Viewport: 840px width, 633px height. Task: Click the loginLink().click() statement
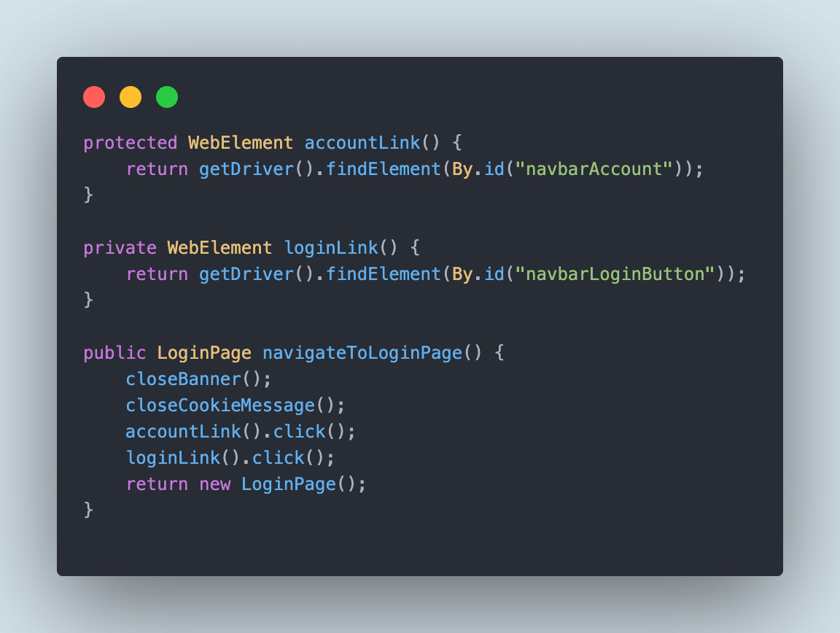230,458
